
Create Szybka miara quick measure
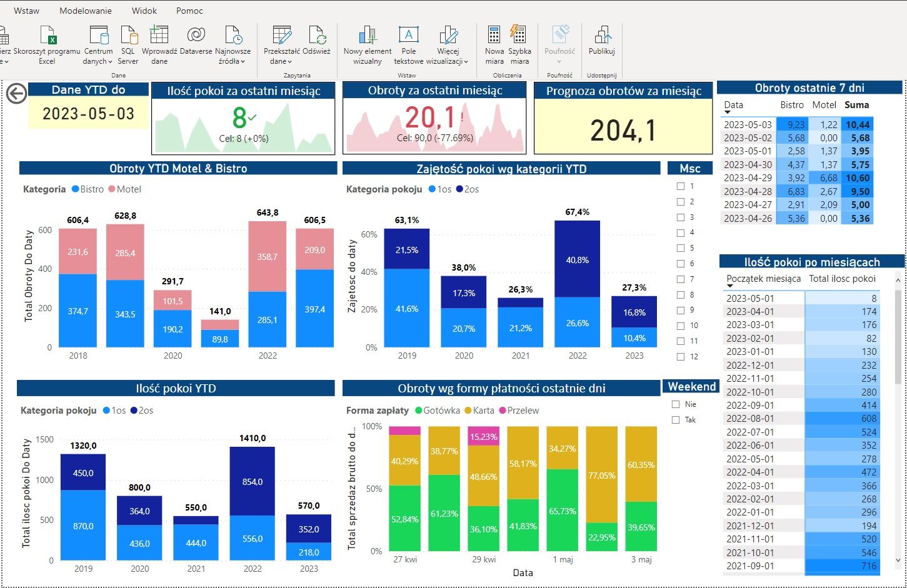pos(519,35)
